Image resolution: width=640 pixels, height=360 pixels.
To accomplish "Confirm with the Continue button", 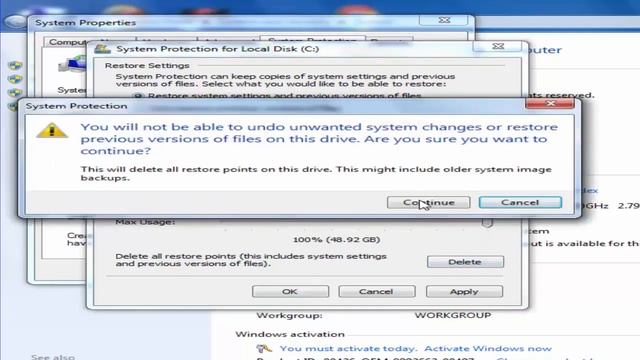I will (428, 202).
